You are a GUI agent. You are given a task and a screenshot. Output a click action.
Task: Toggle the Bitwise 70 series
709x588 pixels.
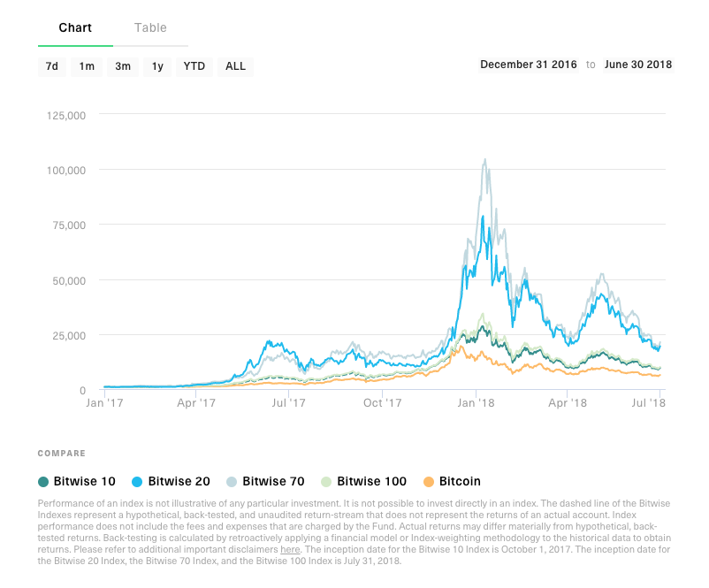click(273, 481)
